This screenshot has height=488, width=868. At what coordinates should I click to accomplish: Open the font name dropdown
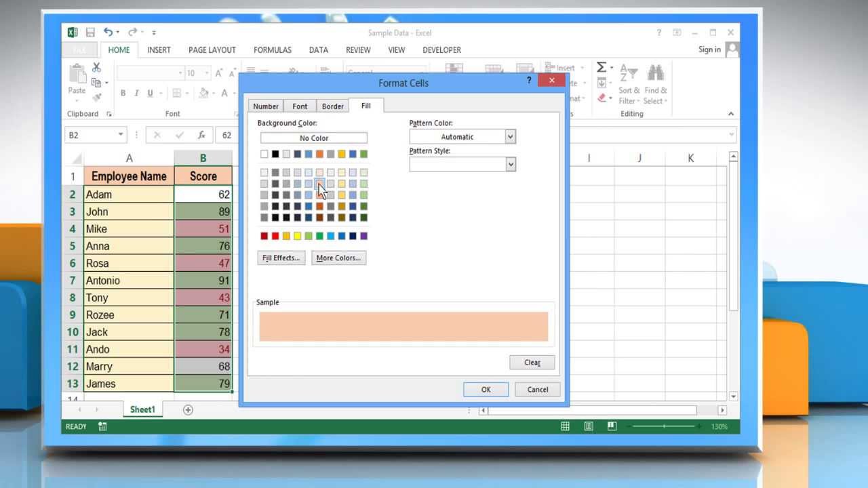(180, 73)
